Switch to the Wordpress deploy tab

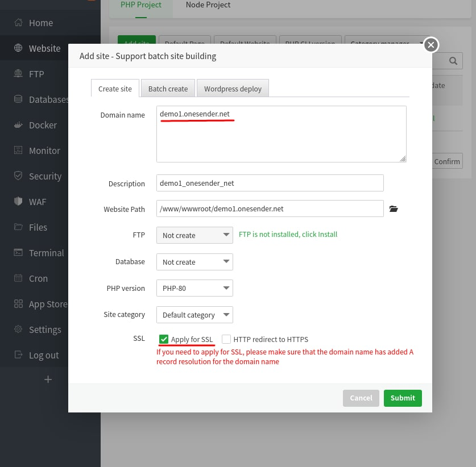(x=233, y=89)
